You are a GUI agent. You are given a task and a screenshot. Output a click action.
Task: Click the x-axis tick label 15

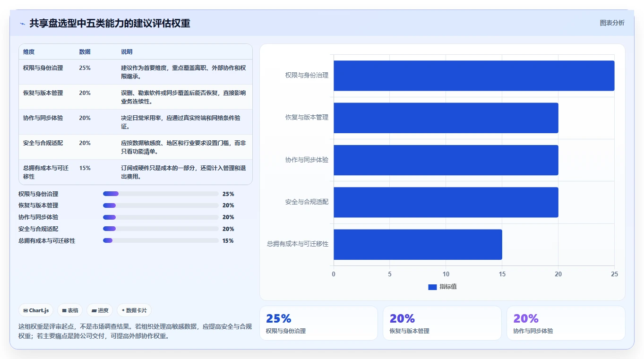[x=502, y=274]
